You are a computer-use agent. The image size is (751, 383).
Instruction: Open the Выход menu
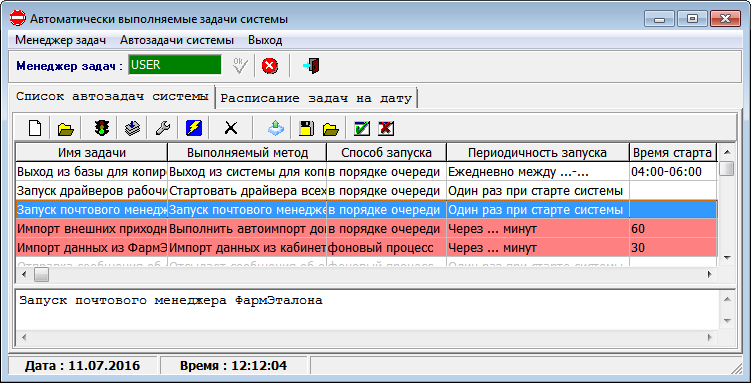(265, 40)
